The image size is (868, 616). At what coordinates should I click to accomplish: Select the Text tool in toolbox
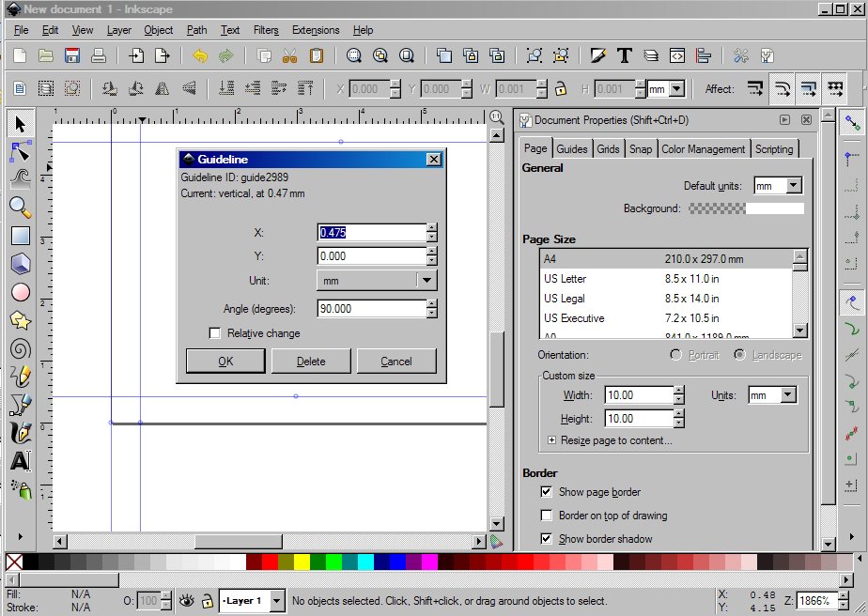[x=20, y=461]
